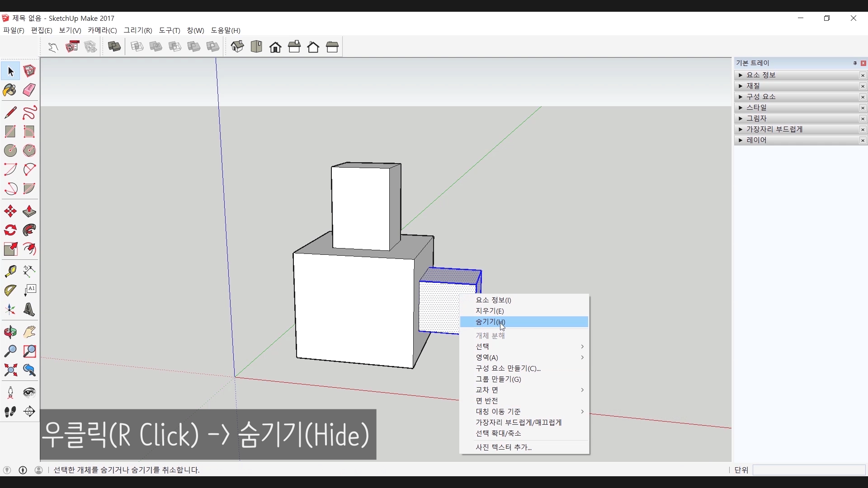868x488 pixels.
Task: Activate the Move tool
Action: click(10, 211)
